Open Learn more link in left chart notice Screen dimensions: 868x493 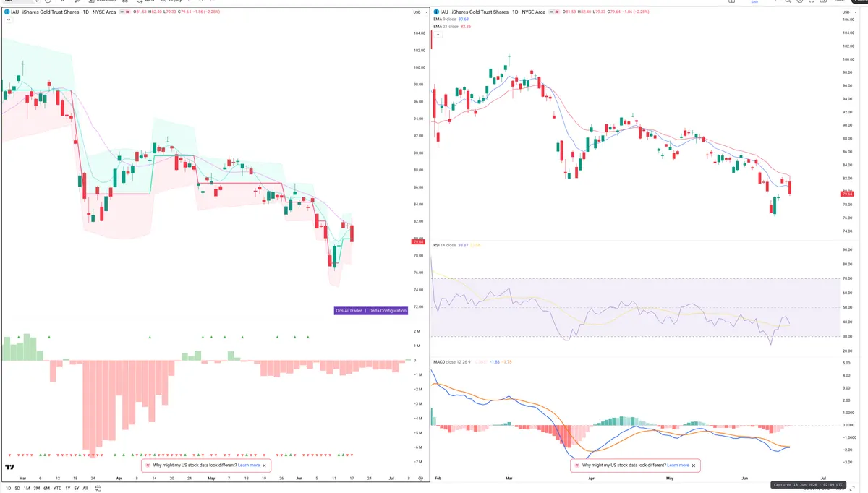click(249, 466)
